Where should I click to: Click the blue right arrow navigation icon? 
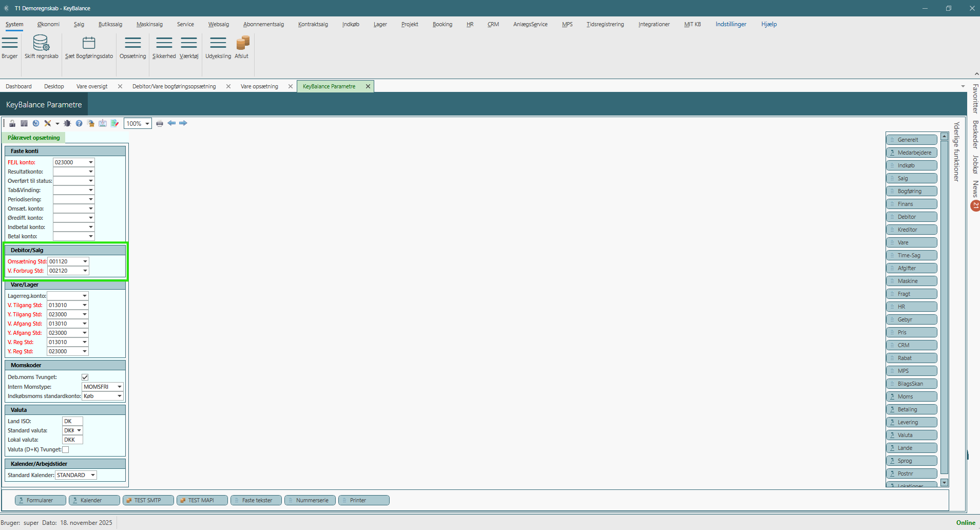pos(183,123)
